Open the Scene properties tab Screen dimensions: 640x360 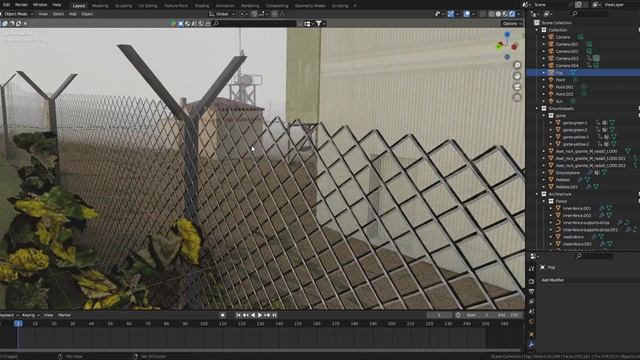531,312
